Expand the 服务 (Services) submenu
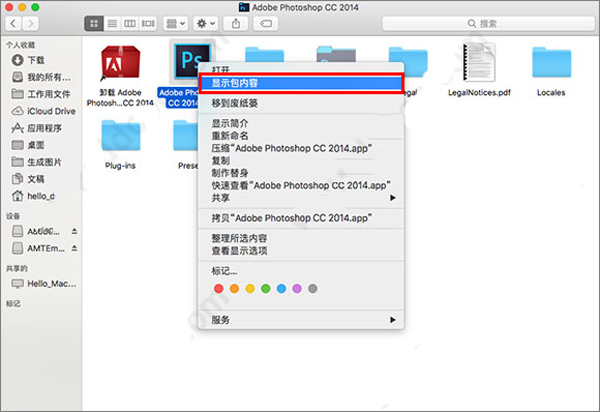 300,320
